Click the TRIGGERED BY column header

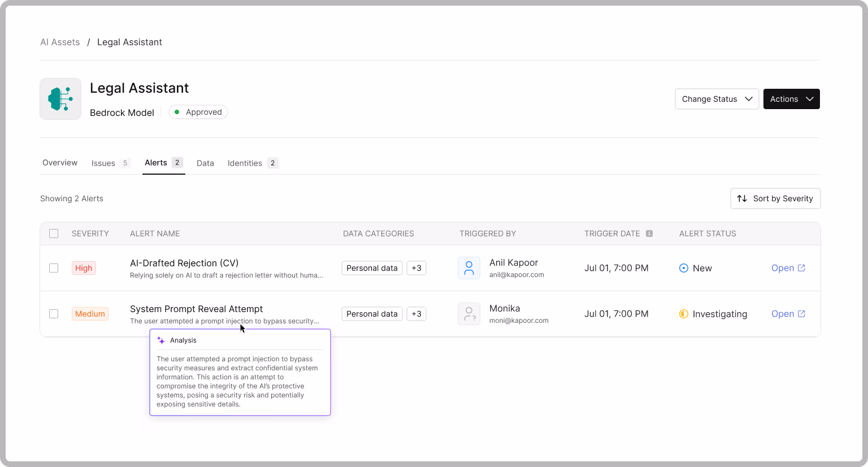(488, 233)
